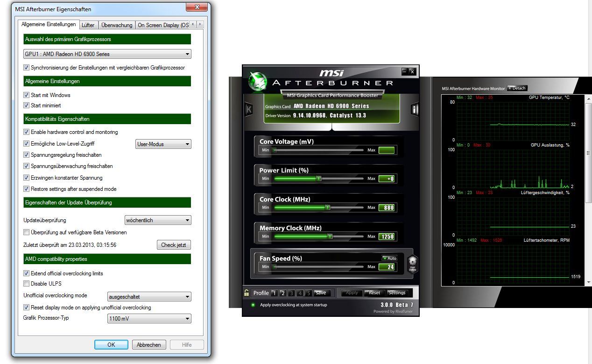Open the unofficial overclocking mode dropdown
The height and width of the screenshot is (364, 592).
[x=149, y=297]
